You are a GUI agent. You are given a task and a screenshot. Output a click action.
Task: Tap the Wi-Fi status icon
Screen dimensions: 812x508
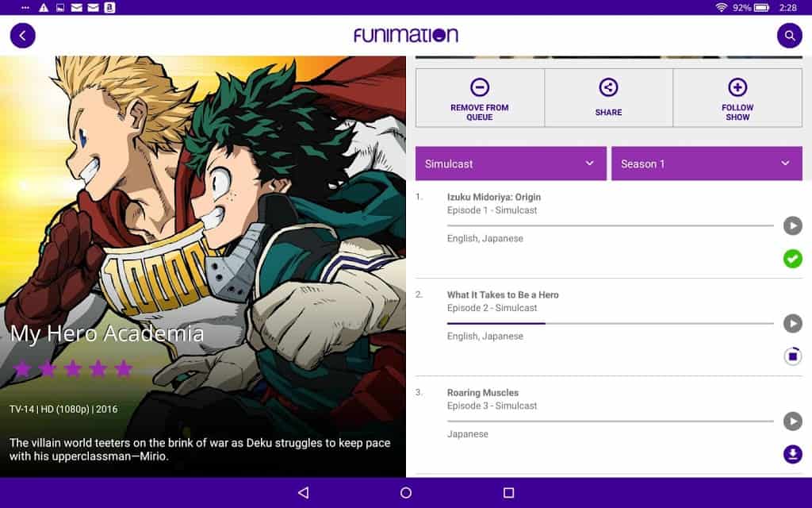[x=721, y=7]
